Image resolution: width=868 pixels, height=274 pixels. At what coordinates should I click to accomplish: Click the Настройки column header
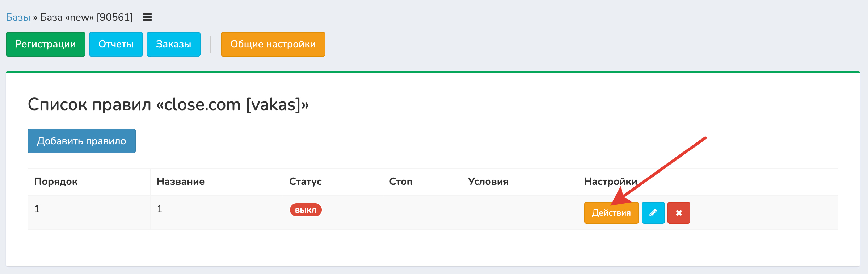pyautogui.click(x=610, y=182)
